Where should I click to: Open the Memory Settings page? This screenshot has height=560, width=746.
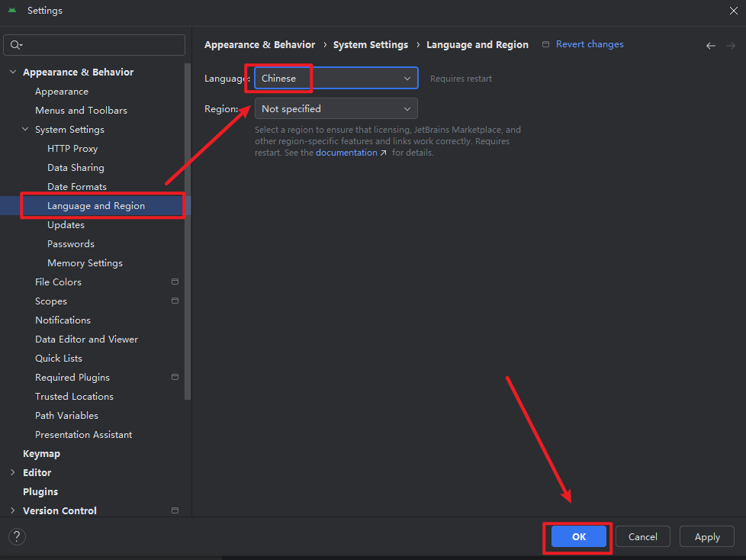pyautogui.click(x=85, y=262)
